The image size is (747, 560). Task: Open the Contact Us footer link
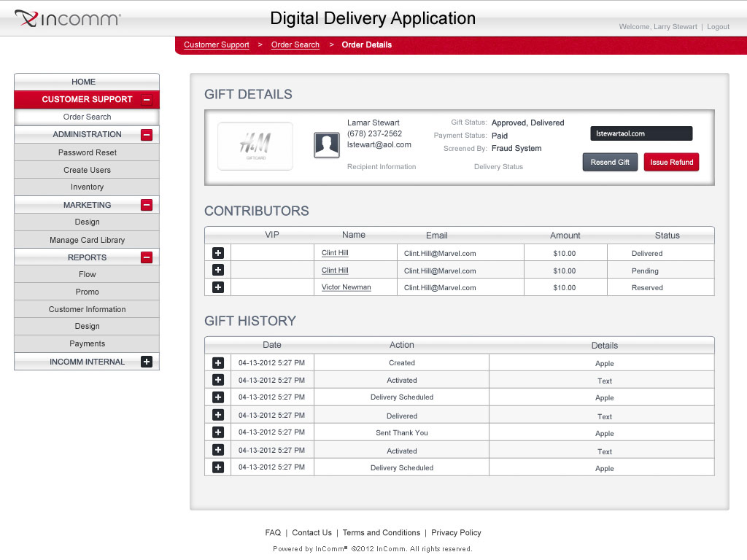point(311,532)
